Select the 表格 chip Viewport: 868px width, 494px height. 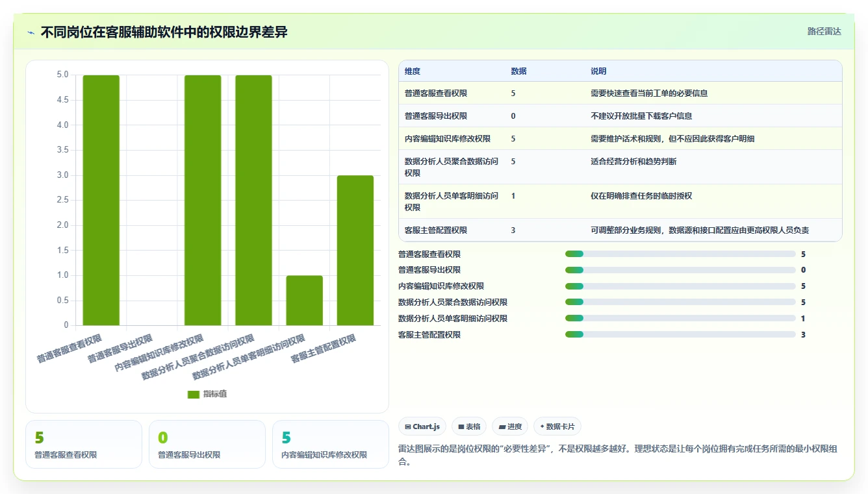coord(469,426)
